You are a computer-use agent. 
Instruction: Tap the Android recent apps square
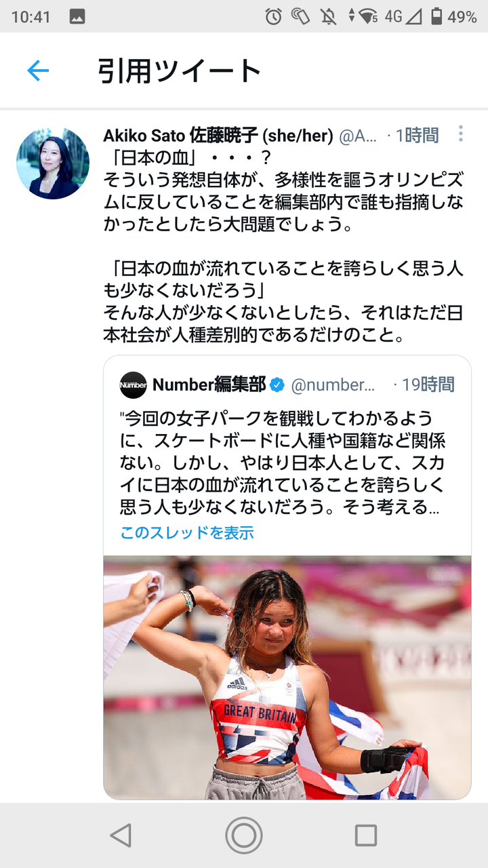pos(366,835)
